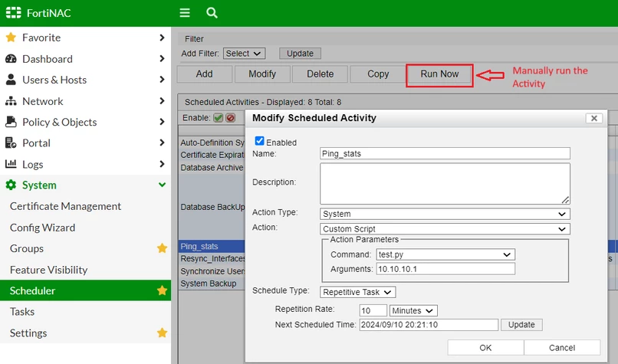The width and height of the screenshot is (618, 364).
Task: Select the Resync_Interfaces row
Action: point(212,258)
